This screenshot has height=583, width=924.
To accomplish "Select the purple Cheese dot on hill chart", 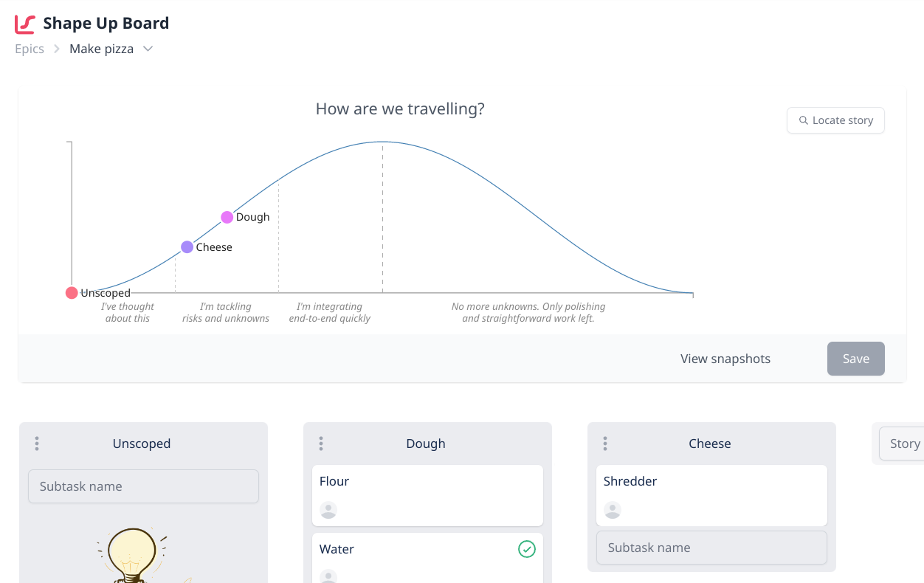I will [187, 247].
